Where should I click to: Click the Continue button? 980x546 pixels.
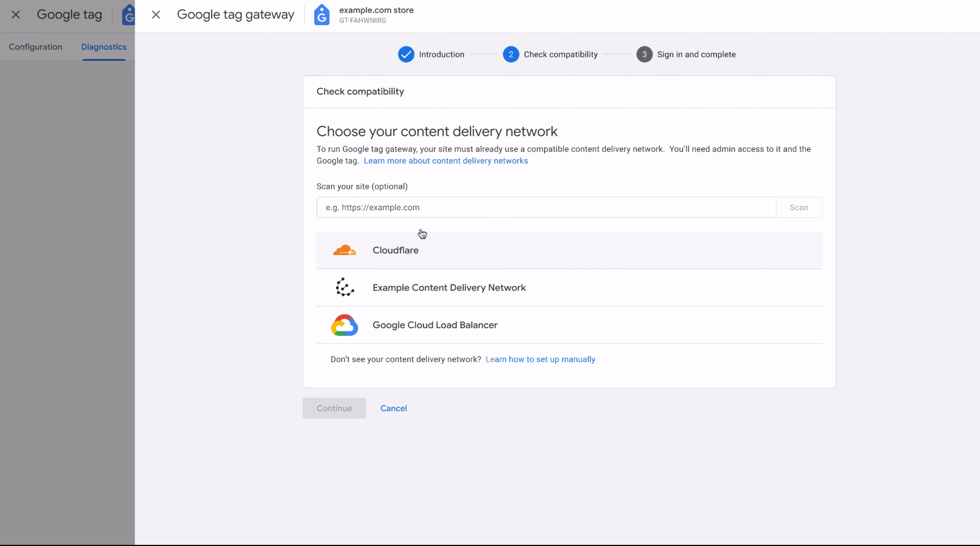(x=334, y=408)
